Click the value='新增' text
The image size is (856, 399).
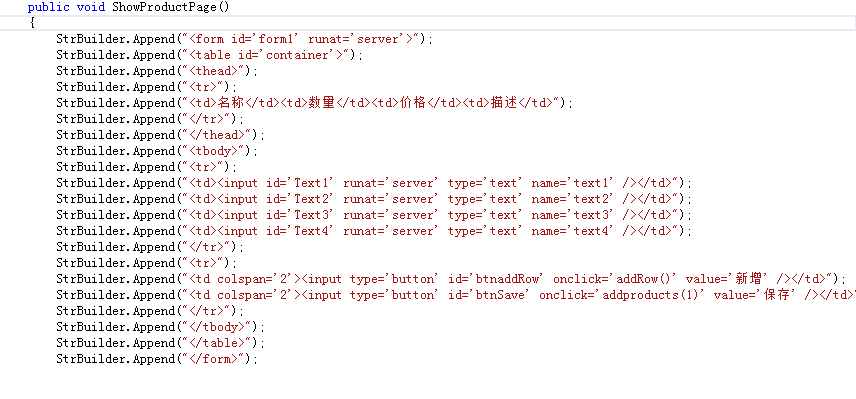pyautogui.click(x=728, y=279)
